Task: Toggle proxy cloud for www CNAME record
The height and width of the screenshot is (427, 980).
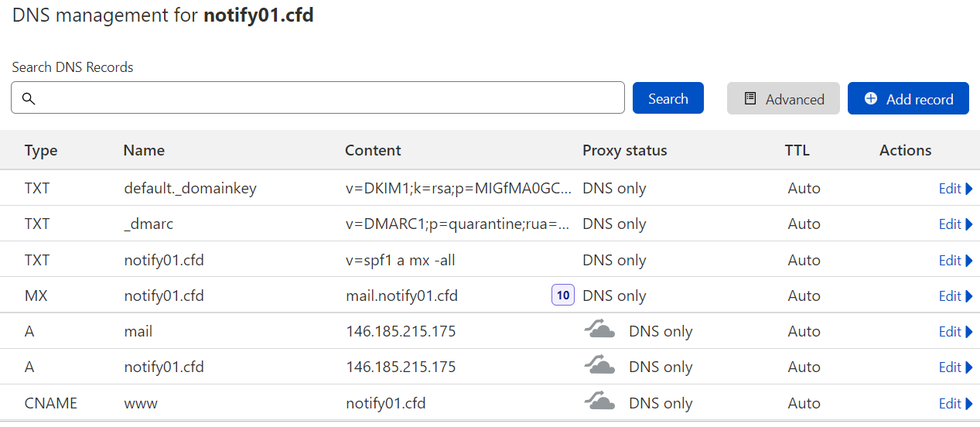Action: coord(599,402)
